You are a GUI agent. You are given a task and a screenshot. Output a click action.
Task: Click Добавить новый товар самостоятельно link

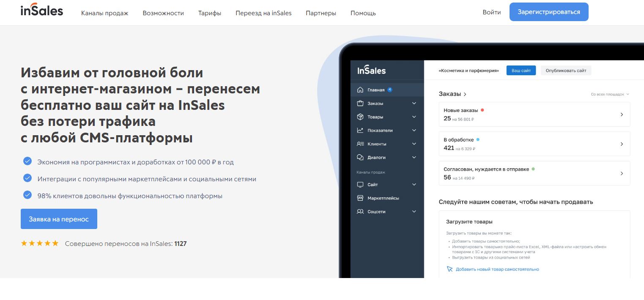[497, 269]
